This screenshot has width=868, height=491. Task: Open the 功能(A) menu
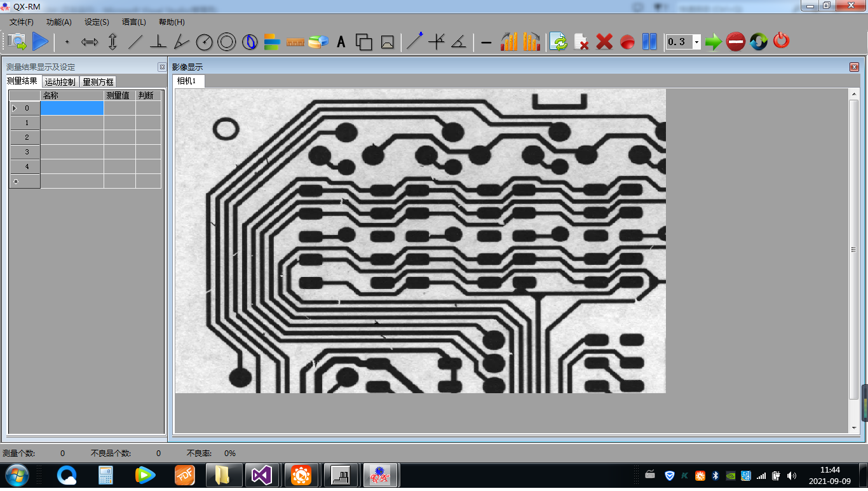pos(59,22)
